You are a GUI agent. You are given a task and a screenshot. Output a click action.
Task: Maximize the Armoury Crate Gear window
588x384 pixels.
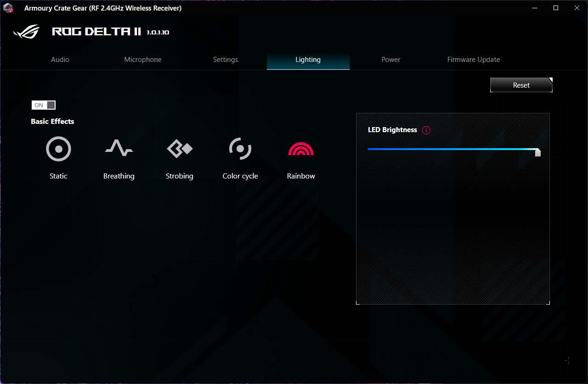point(556,8)
